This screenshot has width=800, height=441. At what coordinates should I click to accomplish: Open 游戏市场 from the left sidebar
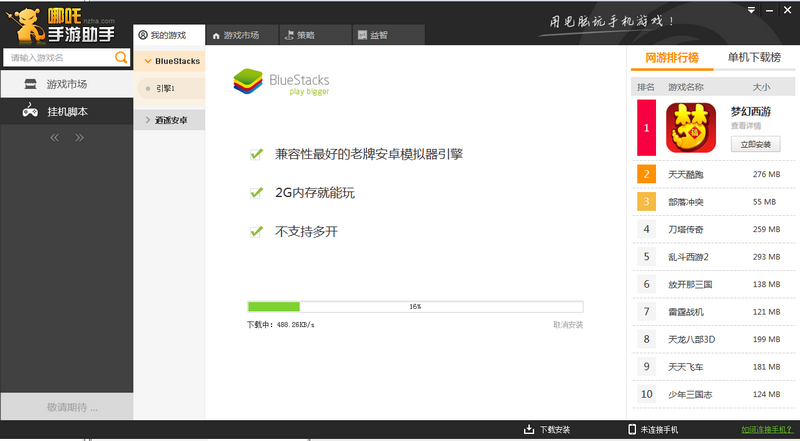(66, 84)
